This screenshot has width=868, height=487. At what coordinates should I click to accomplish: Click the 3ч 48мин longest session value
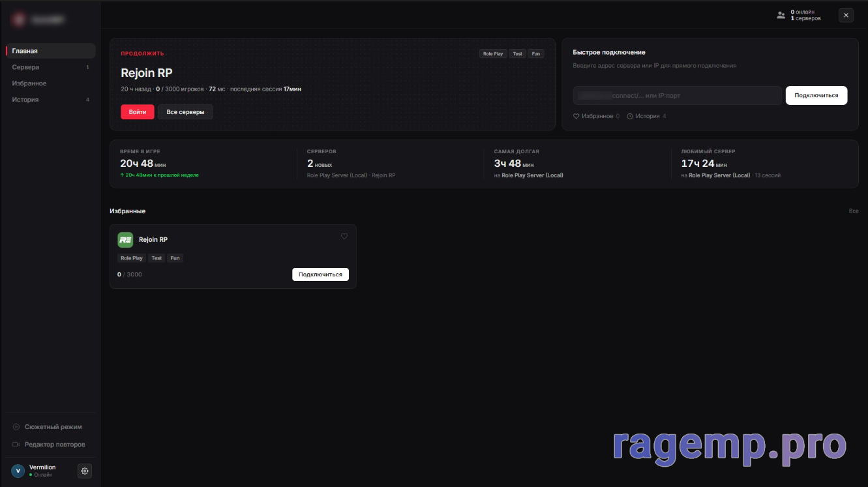click(514, 164)
